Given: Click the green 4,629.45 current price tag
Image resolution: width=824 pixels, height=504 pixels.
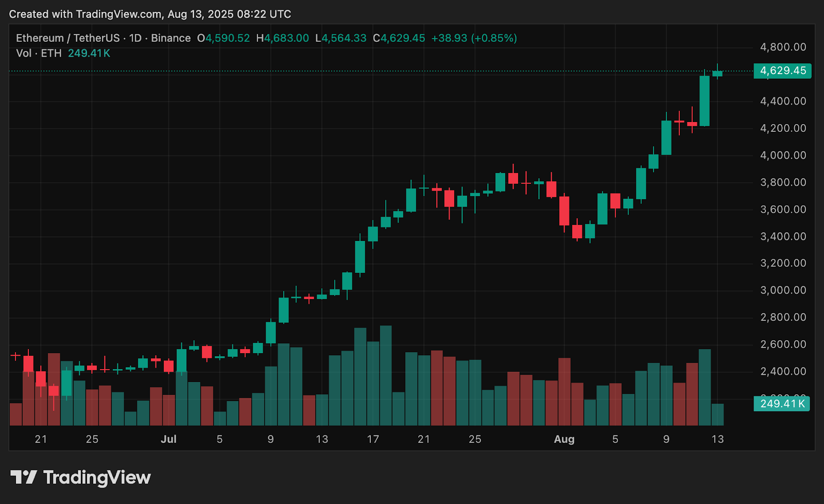Looking at the screenshot, I should click(x=782, y=71).
